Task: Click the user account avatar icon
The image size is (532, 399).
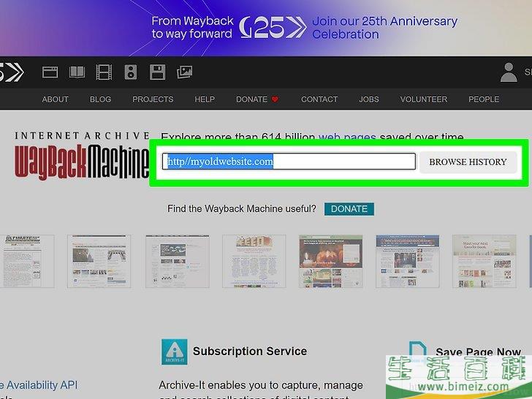Action: tap(509, 72)
